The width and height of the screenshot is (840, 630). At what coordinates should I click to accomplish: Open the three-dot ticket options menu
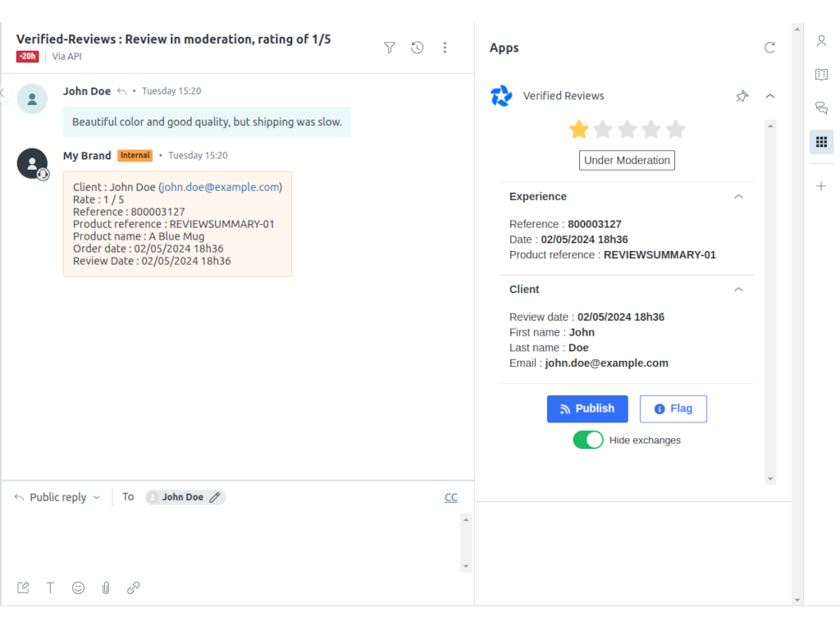[445, 48]
